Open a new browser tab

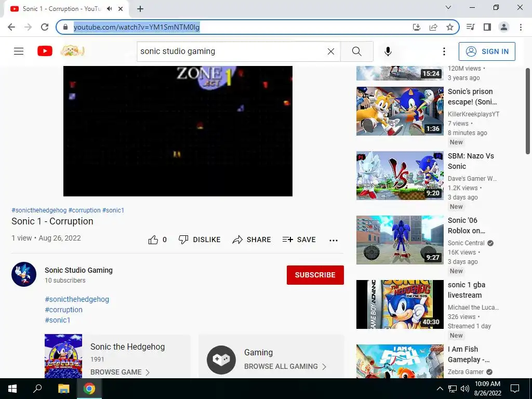point(140,9)
